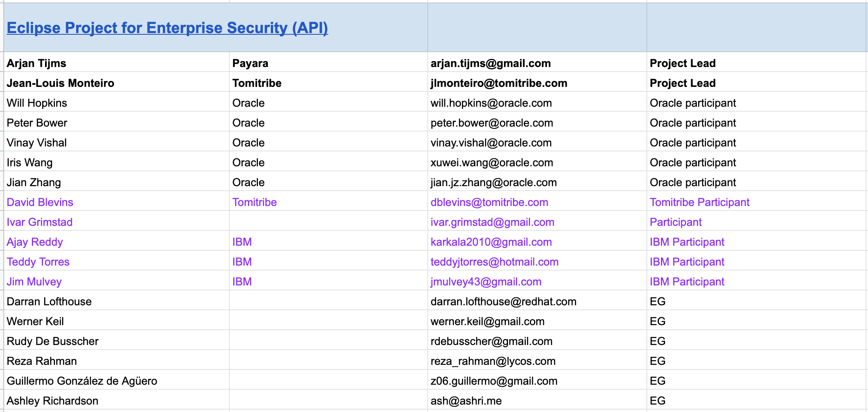Select Jim Mulvey's IBM company cell
The image size is (868, 412).
[x=242, y=282]
